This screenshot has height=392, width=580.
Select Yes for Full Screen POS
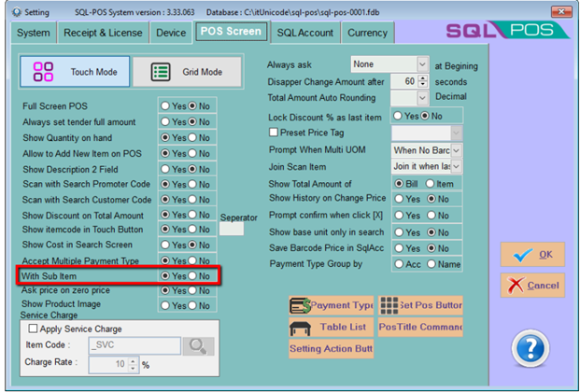click(x=166, y=106)
